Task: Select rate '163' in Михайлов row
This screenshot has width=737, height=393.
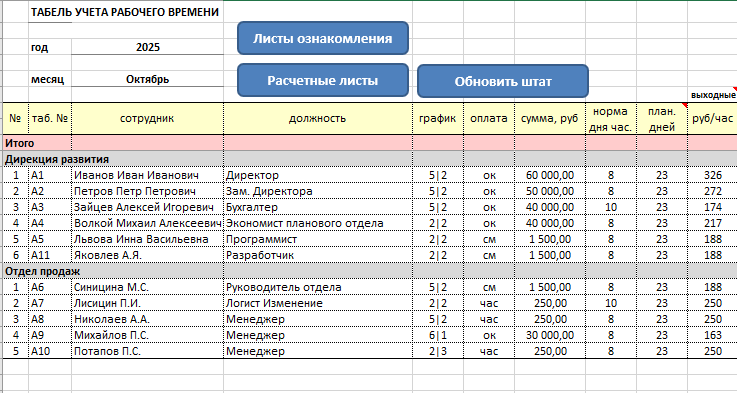Action: (713, 335)
